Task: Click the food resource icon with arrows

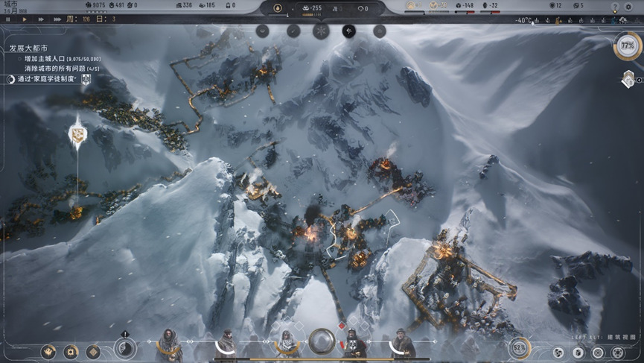Action: (412, 6)
